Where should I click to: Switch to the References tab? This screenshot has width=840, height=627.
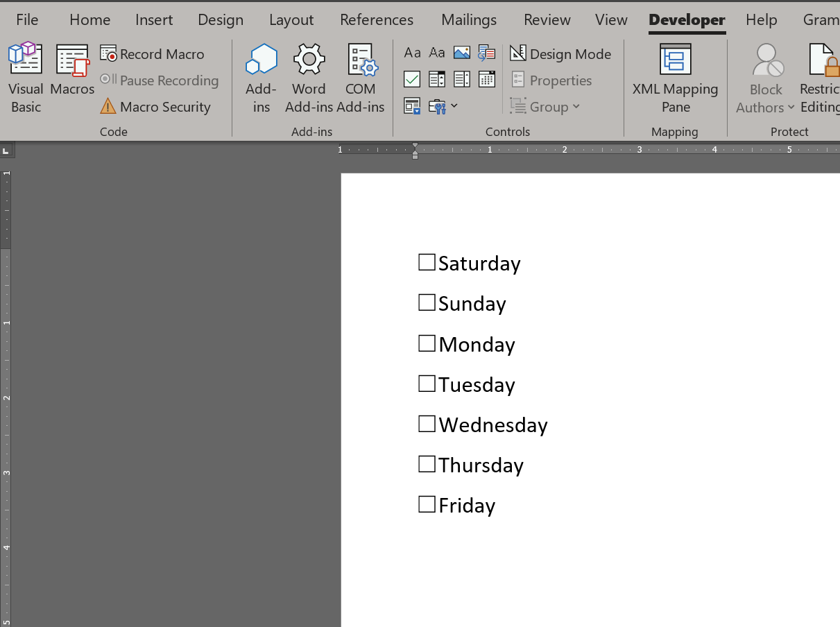[x=377, y=20]
